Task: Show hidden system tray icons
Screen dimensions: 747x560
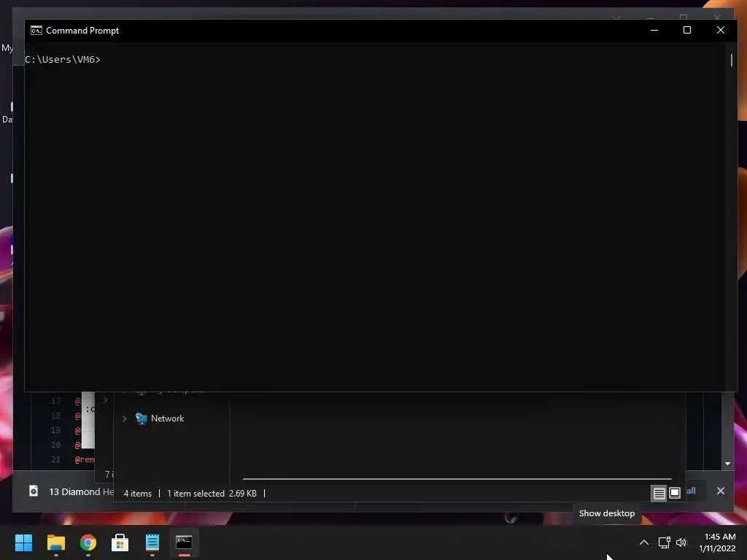Action: [x=643, y=542]
